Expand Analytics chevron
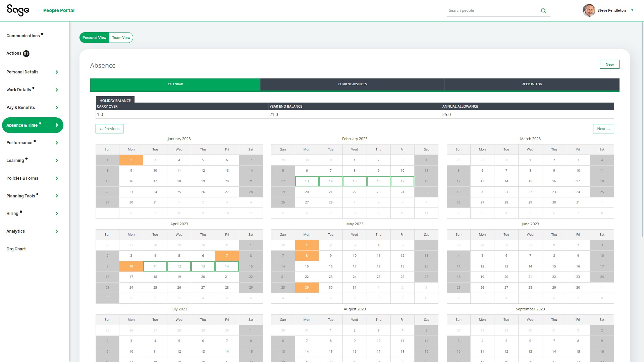 point(57,231)
